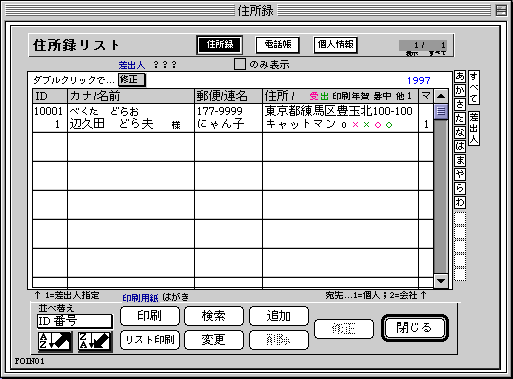Switch to 住所録 view
513x379 pixels.
pos(220,45)
